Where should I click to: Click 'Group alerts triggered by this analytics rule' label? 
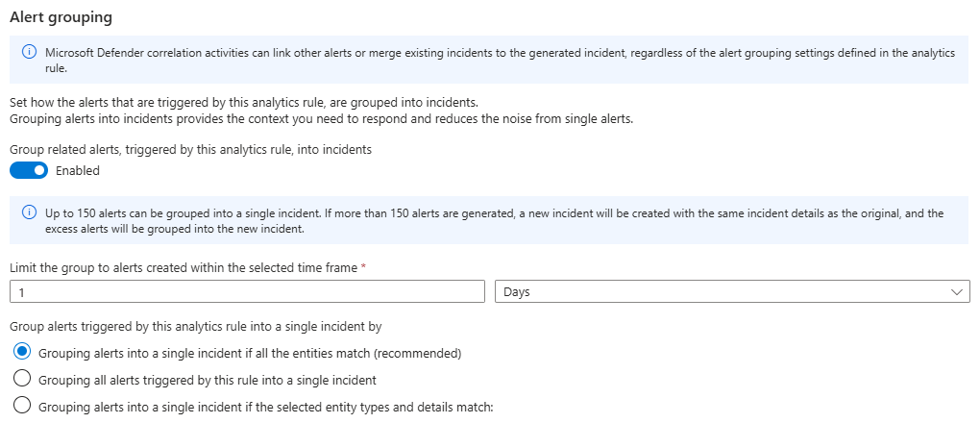[x=196, y=327]
